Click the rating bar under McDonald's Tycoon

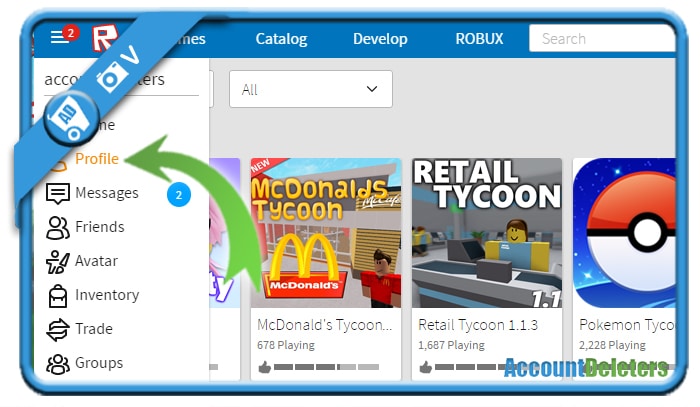(326, 367)
